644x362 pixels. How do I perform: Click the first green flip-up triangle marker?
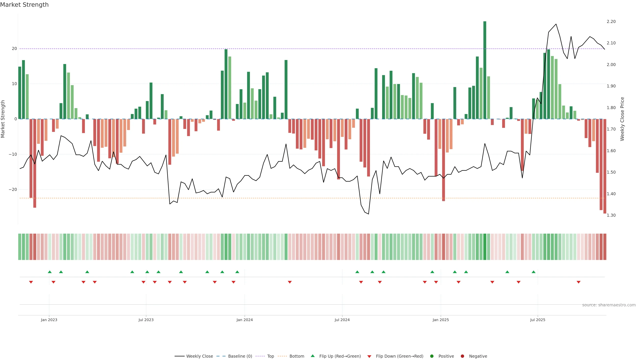point(50,272)
